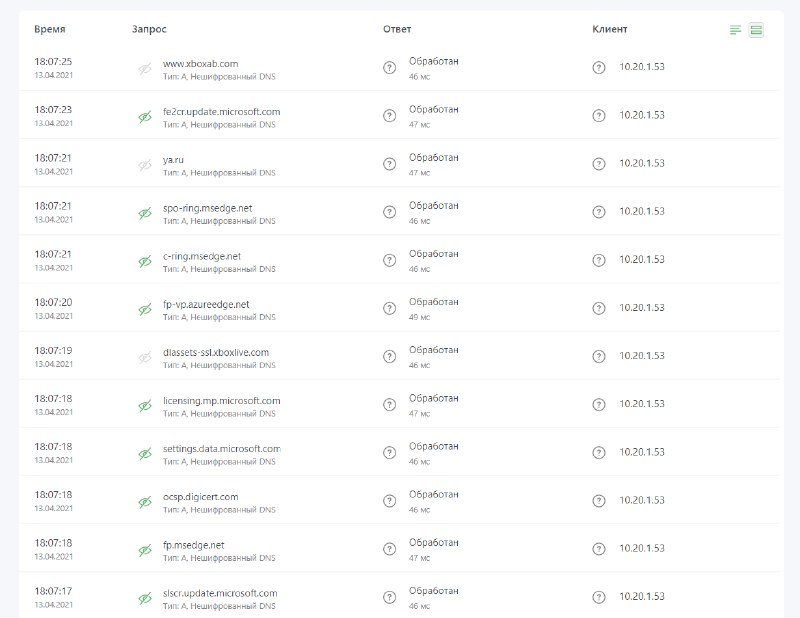
Task: Click the grey crossed-eye icon beside www.xboxab.com
Action: click(x=145, y=69)
